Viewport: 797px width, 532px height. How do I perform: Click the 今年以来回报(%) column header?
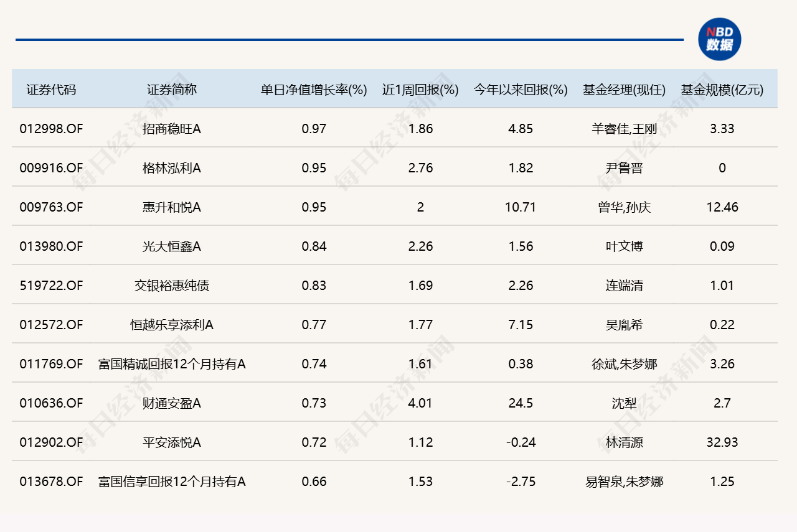(521, 90)
